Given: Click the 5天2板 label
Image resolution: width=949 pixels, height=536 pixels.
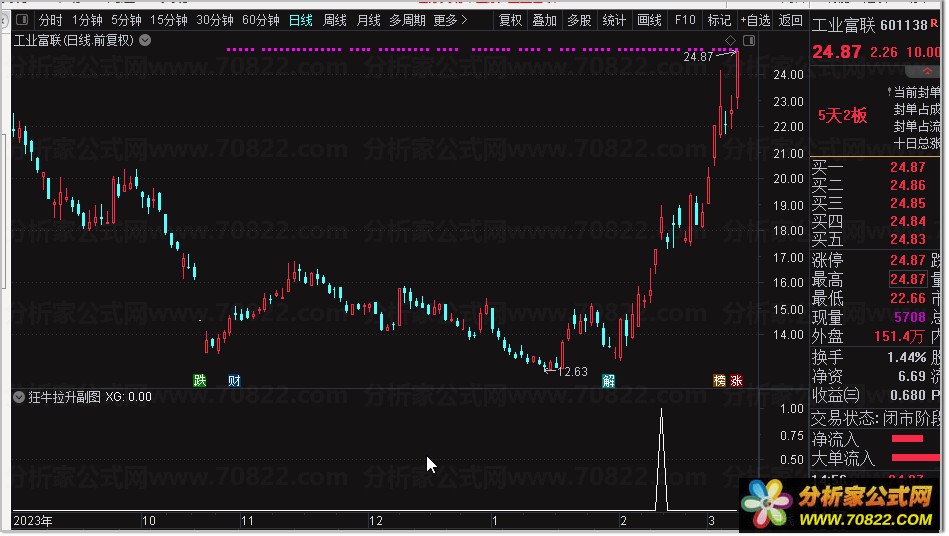Looking at the screenshot, I should click(x=842, y=116).
